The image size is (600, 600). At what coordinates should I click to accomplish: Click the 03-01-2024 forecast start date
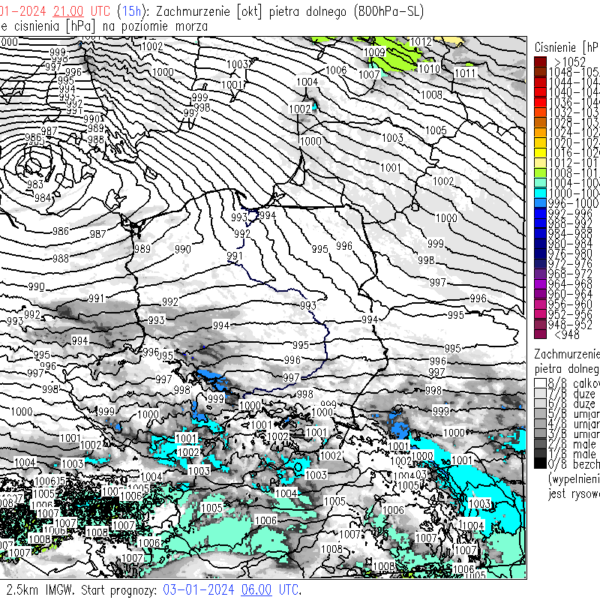pos(197,591)
